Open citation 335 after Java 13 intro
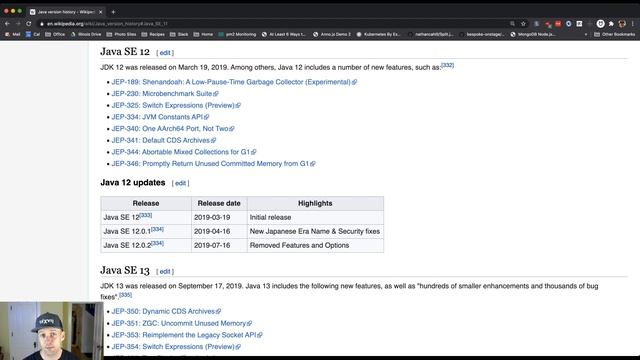 point(125,295)
